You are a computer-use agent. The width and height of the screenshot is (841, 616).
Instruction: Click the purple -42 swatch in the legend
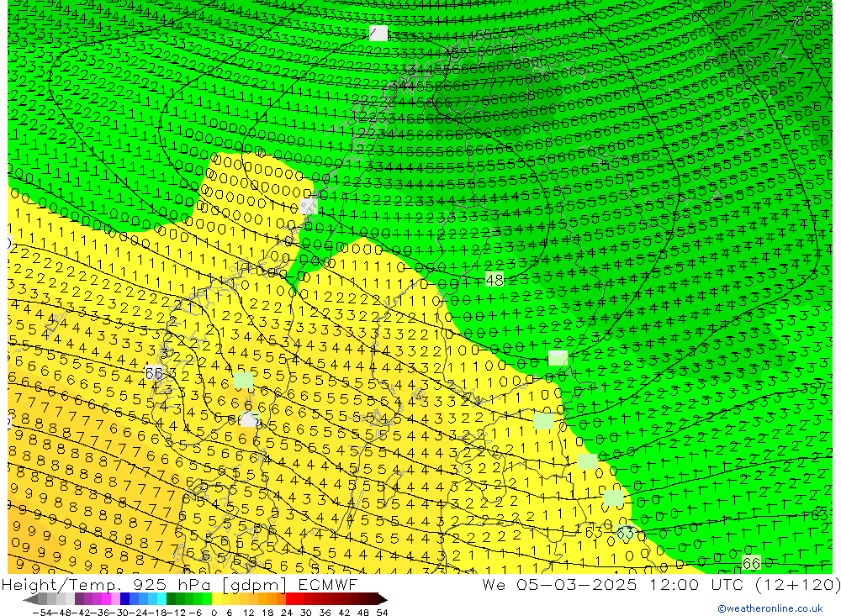click(79, 600)
